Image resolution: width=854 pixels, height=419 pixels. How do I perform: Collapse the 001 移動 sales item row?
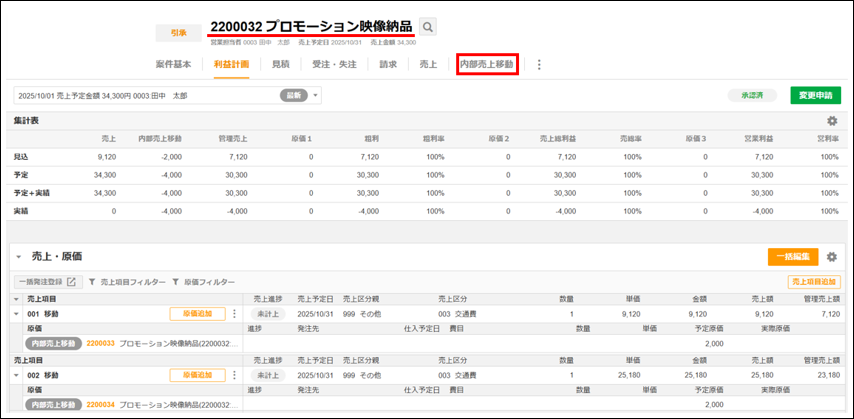click(16, 314)
